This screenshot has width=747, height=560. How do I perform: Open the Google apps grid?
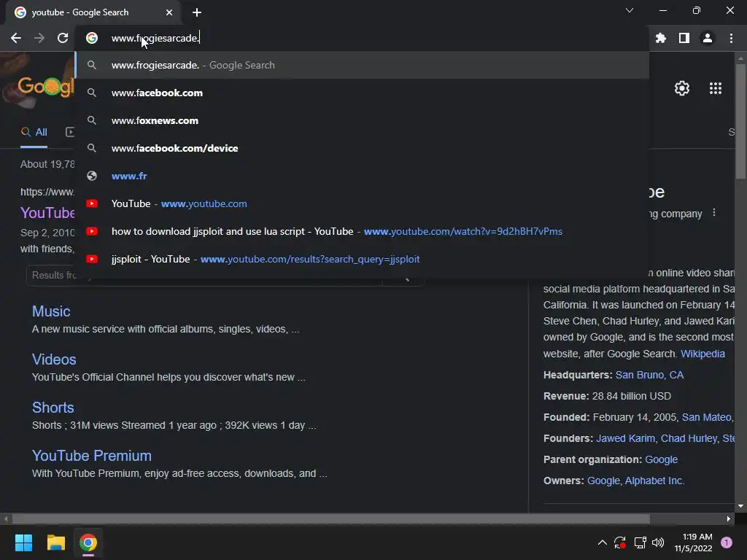[716, 88]
